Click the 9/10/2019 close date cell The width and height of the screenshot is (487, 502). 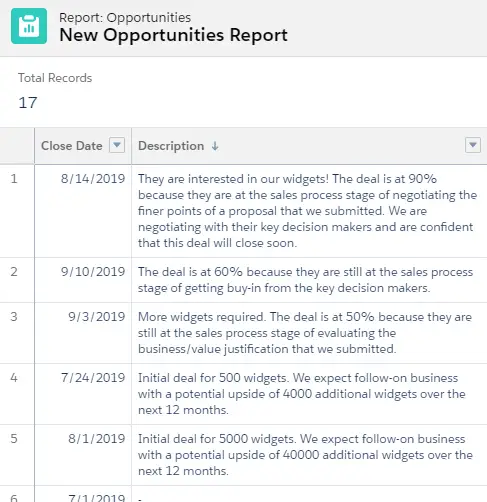coord(83,280)
